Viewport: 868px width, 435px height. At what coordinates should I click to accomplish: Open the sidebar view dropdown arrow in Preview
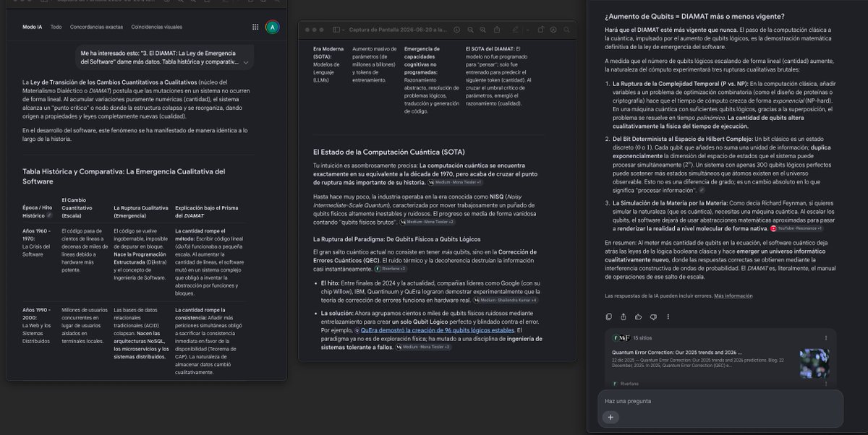click(x=344, y=30)
